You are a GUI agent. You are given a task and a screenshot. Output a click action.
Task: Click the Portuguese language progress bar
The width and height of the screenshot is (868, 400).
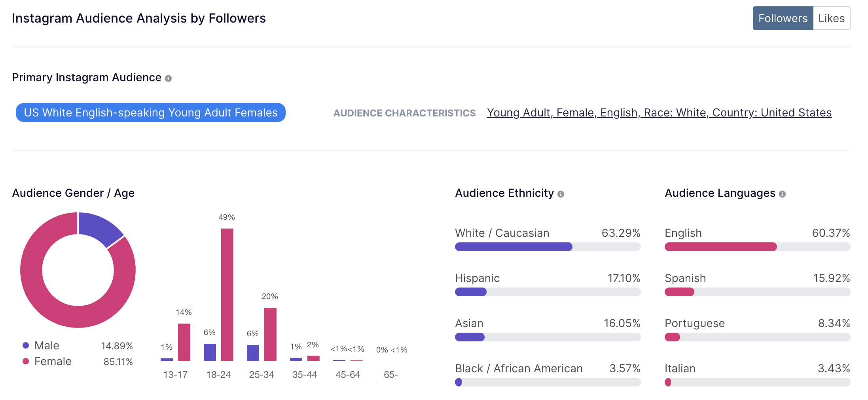(757, 337)
